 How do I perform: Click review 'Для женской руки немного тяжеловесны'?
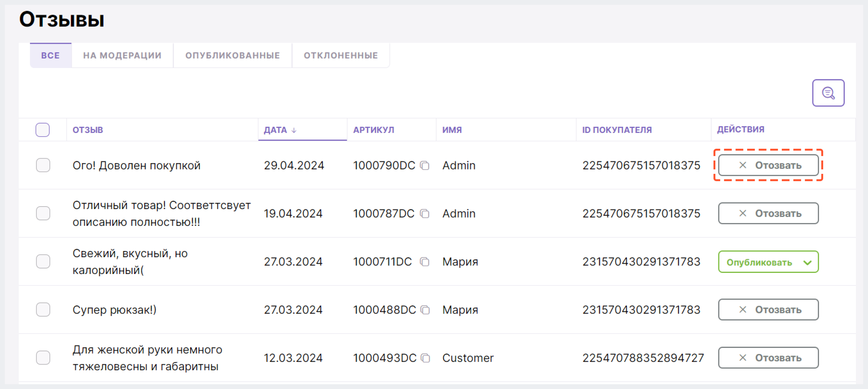click(147, 358)
